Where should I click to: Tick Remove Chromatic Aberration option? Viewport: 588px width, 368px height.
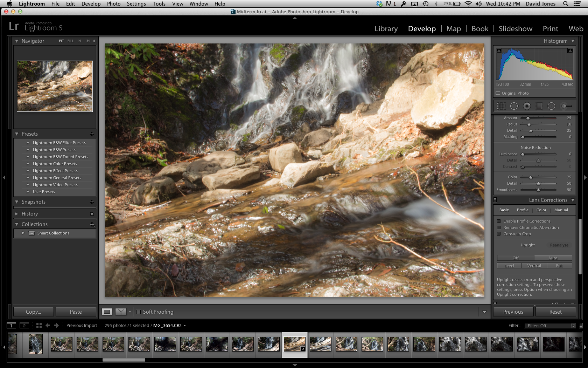coord(499,227)
